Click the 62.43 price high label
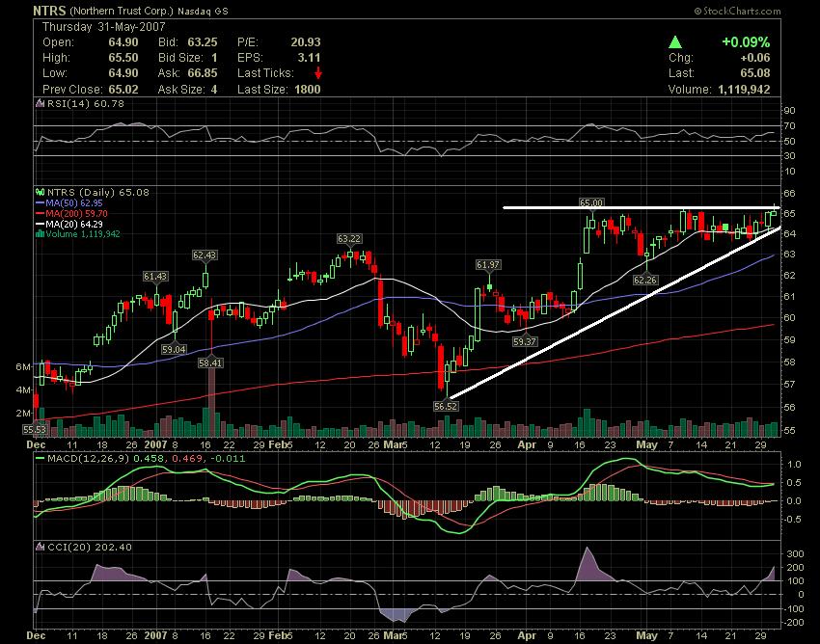 (205, 255)
